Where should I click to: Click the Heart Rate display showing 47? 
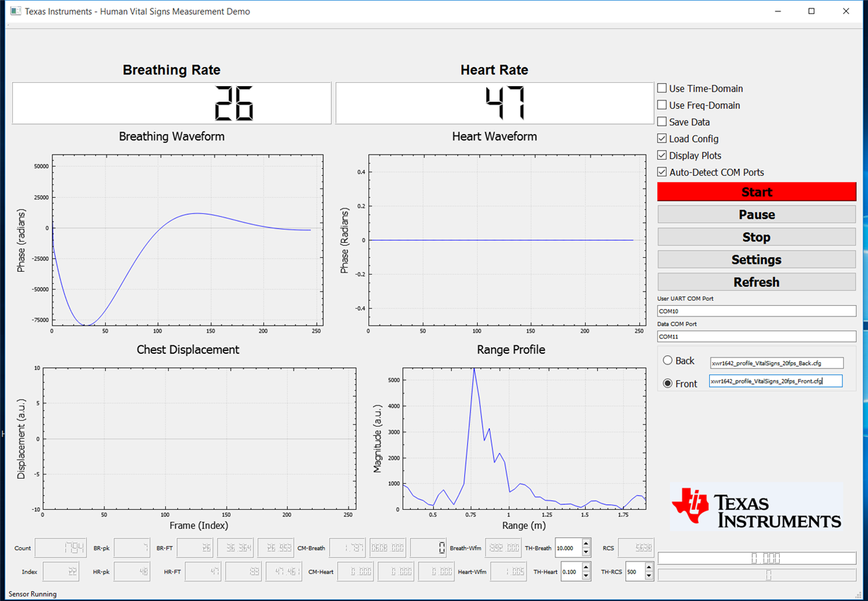tap(495, 103)
